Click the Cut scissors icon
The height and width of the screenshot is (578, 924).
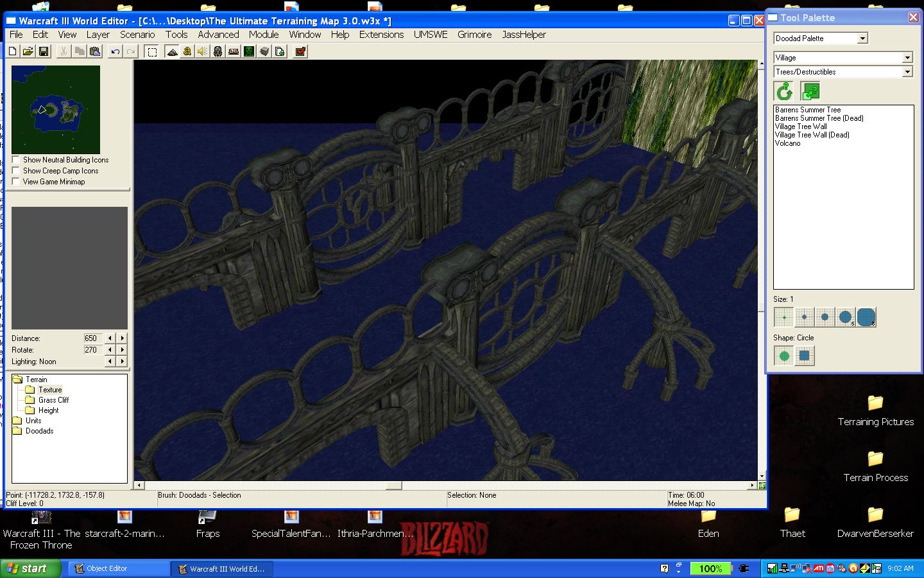click(64, 51)
